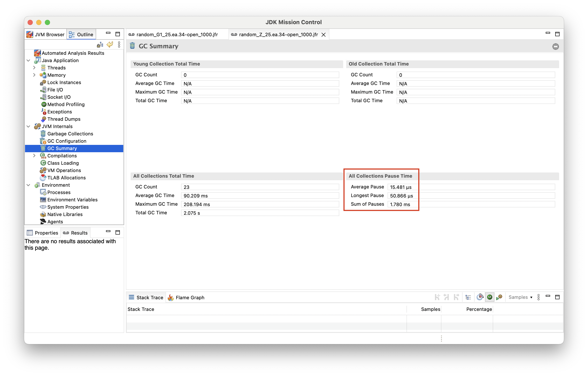588x376 pixels.
Task: Open the Flame Graph tab
Action: pyautogui.click(x=186, y=297)
